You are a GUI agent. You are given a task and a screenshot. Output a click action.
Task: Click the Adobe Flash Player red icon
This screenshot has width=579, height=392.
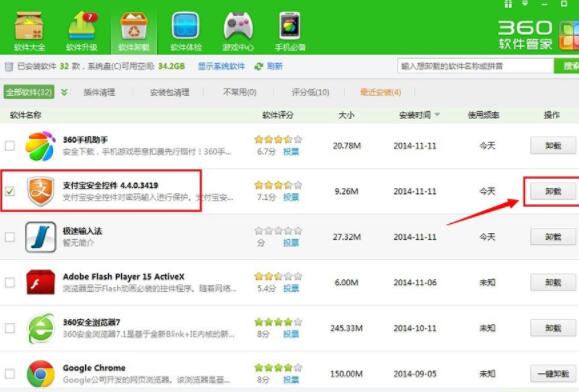click(41, 282)
